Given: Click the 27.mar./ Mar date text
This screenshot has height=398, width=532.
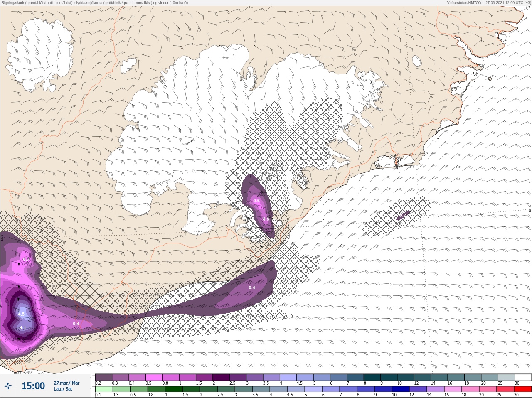Looking at the screenshot, I should 66,383.
